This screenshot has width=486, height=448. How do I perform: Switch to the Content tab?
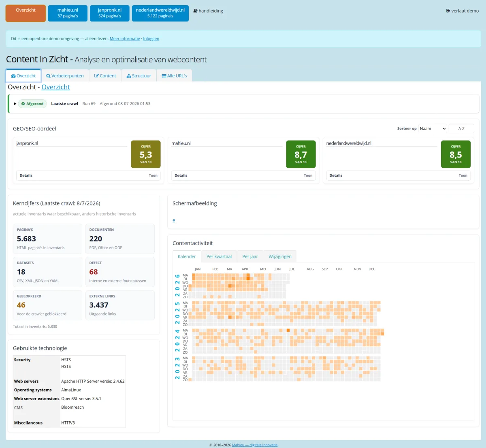[x=105, y=76]
